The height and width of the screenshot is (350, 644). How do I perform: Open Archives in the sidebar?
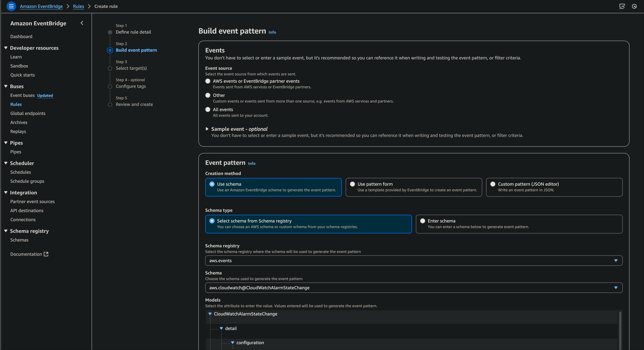click(x=19, y=122)
